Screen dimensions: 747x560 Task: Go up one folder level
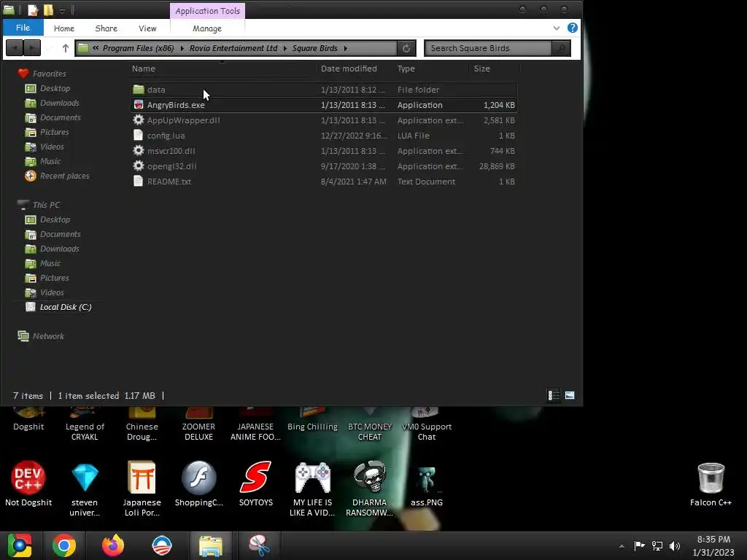click(x=65, y=48)
